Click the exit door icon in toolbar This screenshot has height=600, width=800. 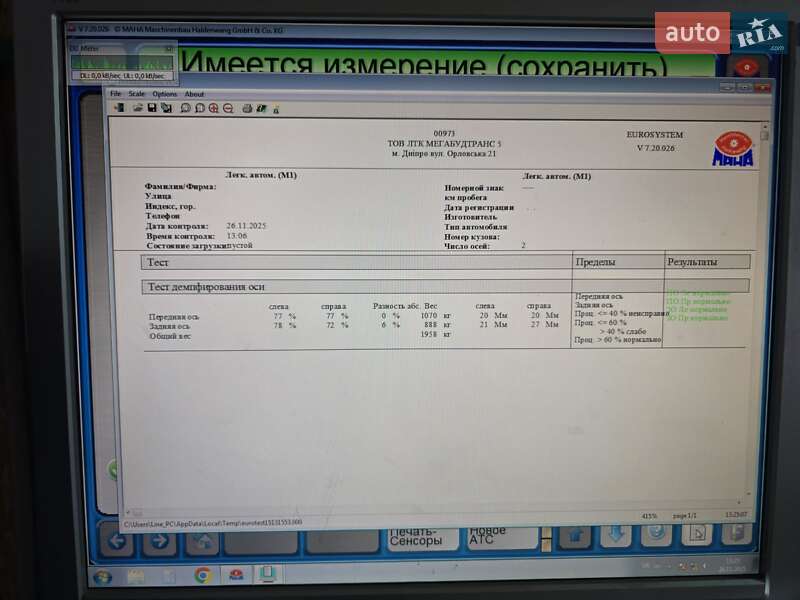[118, 108]
